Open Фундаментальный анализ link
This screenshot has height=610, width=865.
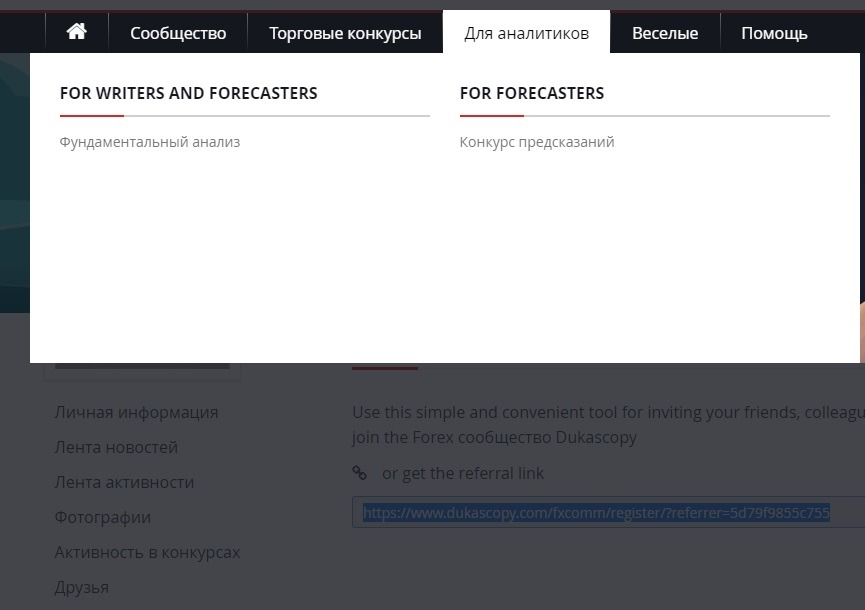149,142
